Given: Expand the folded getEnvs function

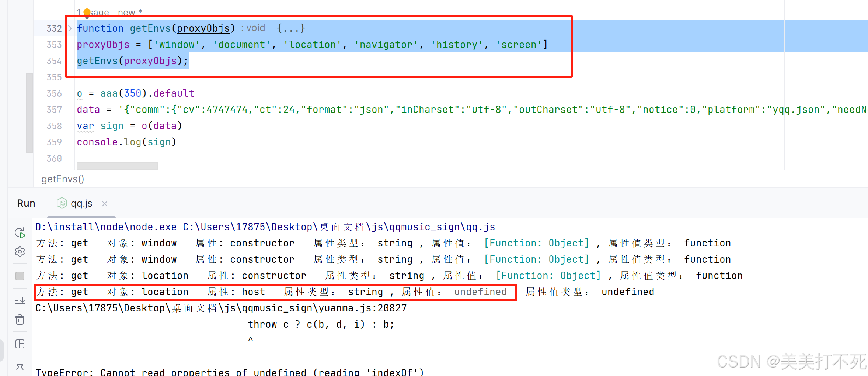Looking at the screenshot, I should click(x=70, y=28).
